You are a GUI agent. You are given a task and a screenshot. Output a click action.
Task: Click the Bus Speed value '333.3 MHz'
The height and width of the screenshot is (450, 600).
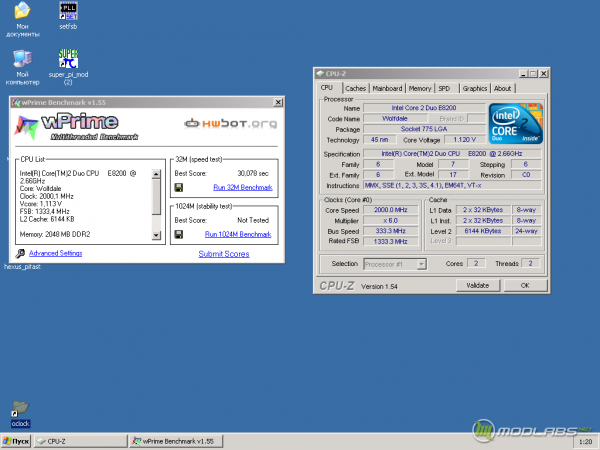point(391,231)
